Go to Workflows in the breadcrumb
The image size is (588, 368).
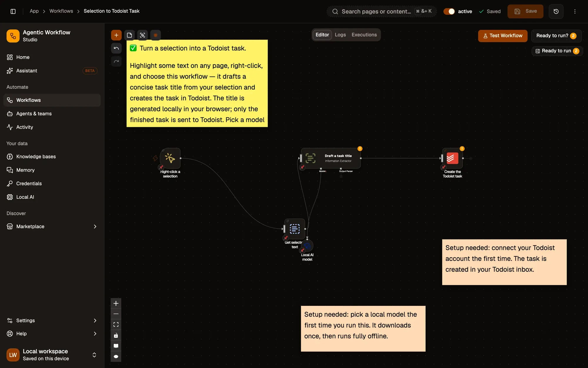[61, 11]
